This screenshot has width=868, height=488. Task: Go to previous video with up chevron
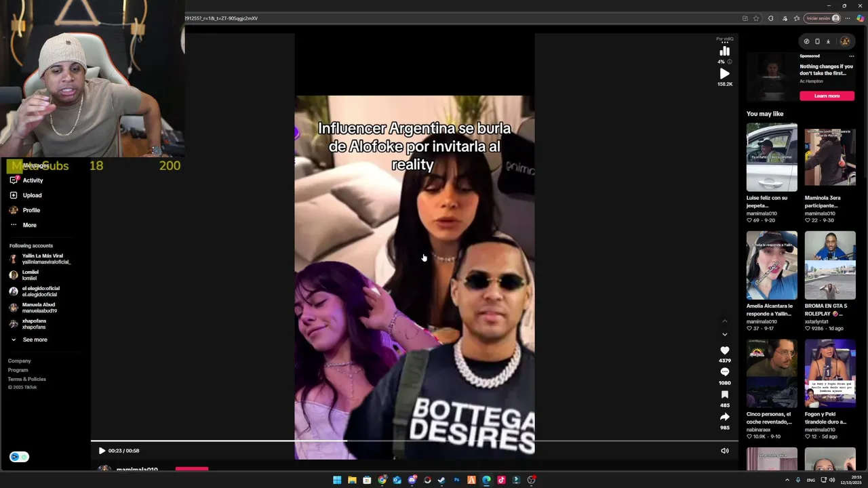725,321
